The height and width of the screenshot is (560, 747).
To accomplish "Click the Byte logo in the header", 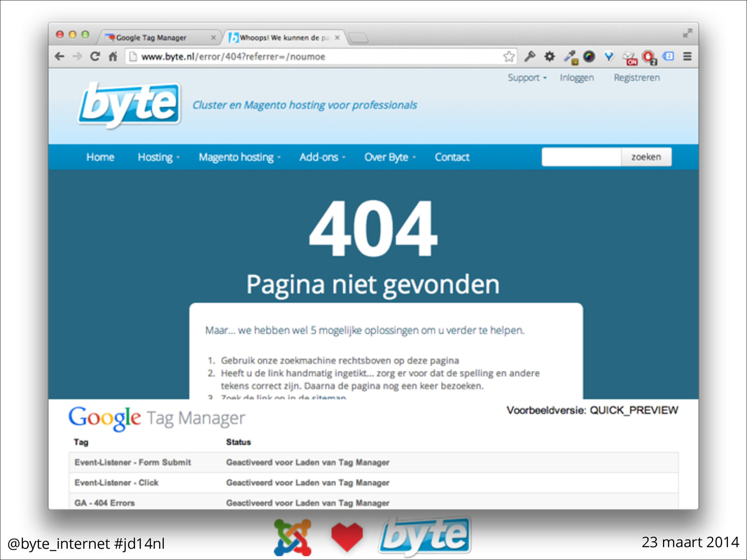I will (x=129, y=105).
